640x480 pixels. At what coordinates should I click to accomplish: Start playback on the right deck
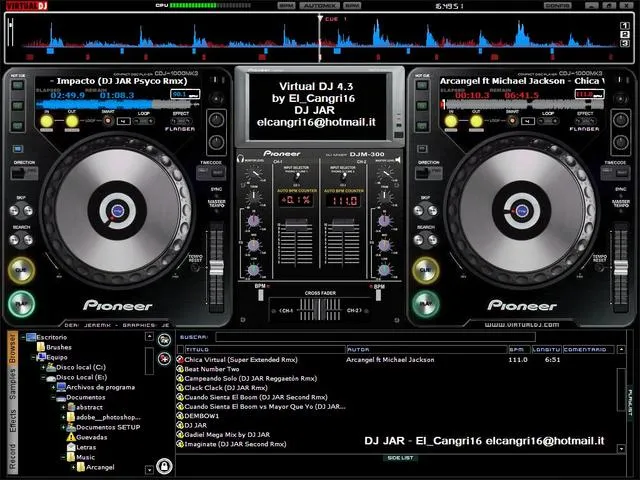click(426, 304)
